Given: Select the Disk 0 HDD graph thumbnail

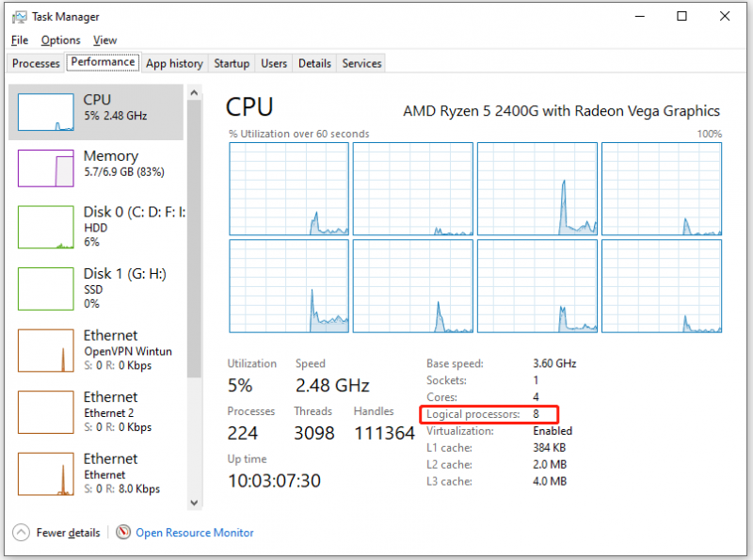Looking at the screenshot, I should coord(45,227).
